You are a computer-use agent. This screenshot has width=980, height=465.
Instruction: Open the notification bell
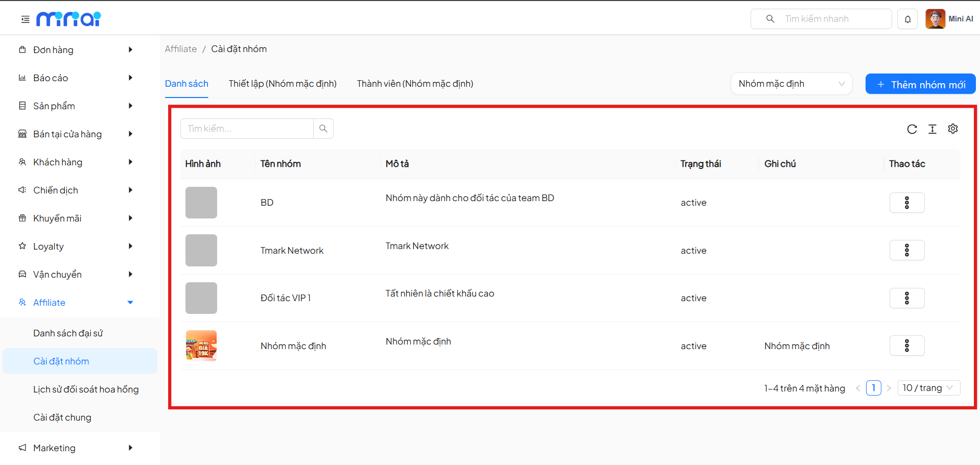[907, 19]
